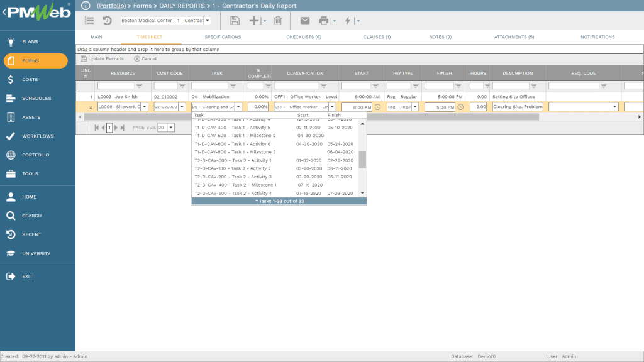Click the % Complete field in row 2
The height and width of the screenshot is (362, 644).
[x=258, y=107]
